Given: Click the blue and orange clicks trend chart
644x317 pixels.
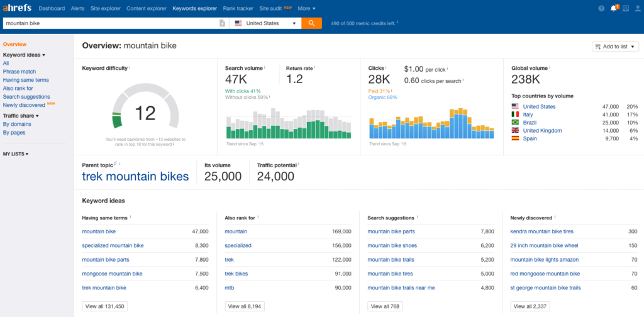Looking at the screenshot, I should click(431, 123).
